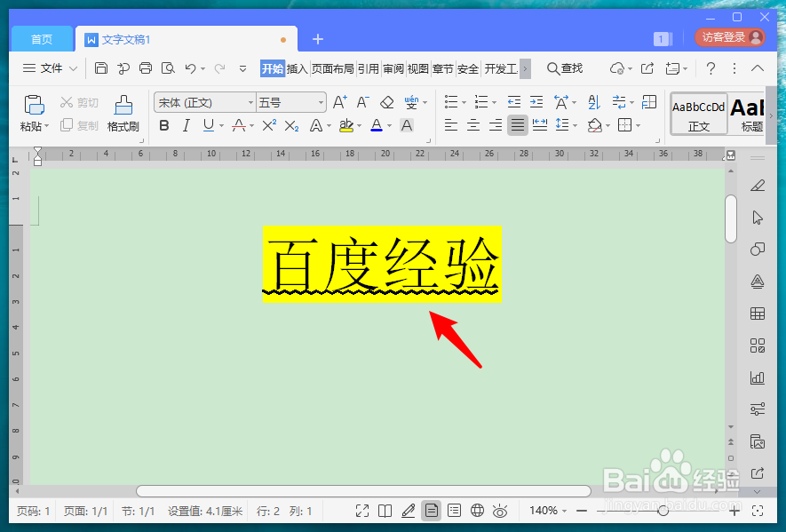
Task: Switch to the 引用 ribbon tab
Action: [368, 68]
